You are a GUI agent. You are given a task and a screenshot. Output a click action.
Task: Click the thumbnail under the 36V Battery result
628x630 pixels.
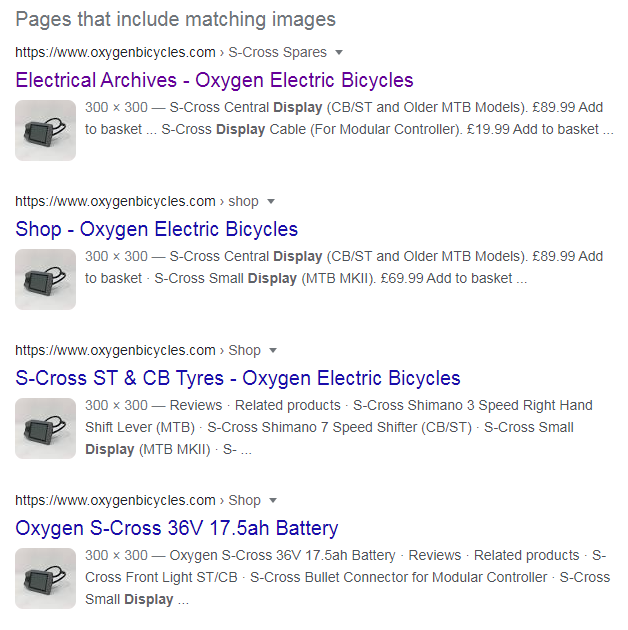click(x=45, y=578)
